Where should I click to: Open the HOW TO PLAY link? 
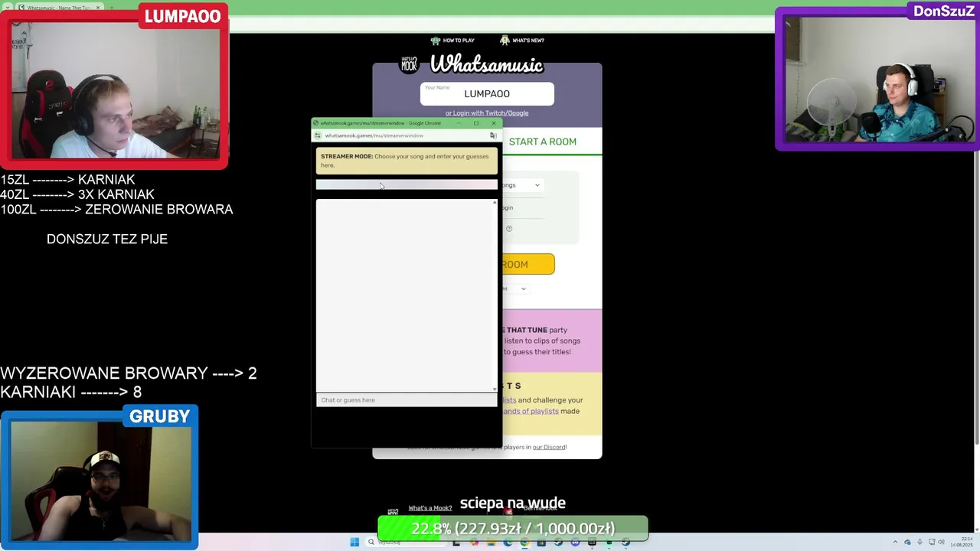click(452, 41)
